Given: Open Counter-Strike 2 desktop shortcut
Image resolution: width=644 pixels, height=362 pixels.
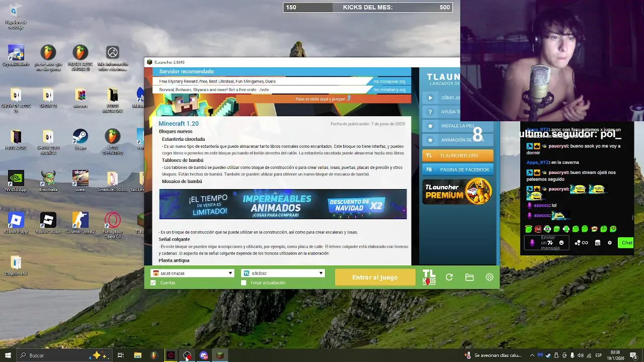Looking at the screenshot, I should 80,223.
